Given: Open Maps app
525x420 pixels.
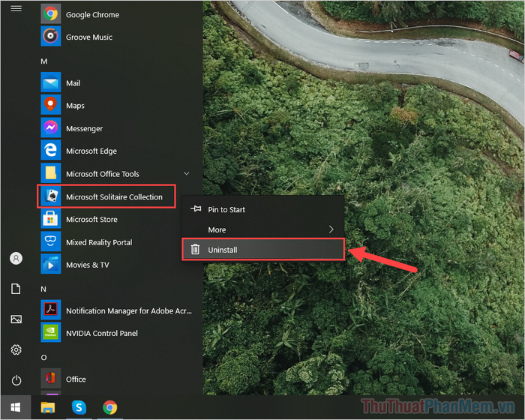Looking at the screenshot, I should click(115, 105).
